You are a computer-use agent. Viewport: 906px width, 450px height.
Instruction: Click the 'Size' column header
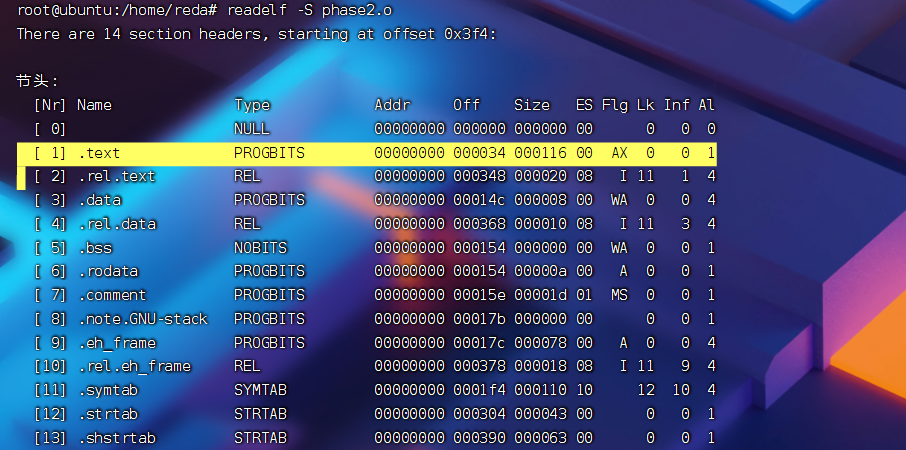coord(532,105)
